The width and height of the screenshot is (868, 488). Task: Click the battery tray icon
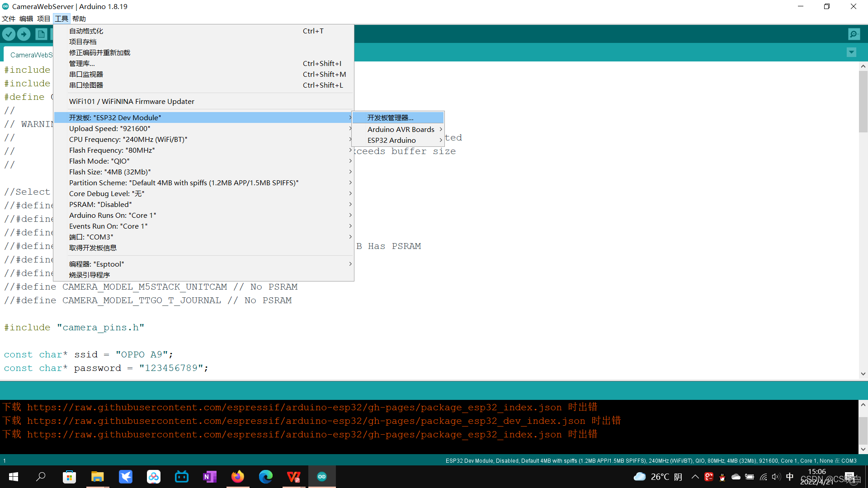pos(750,477)
